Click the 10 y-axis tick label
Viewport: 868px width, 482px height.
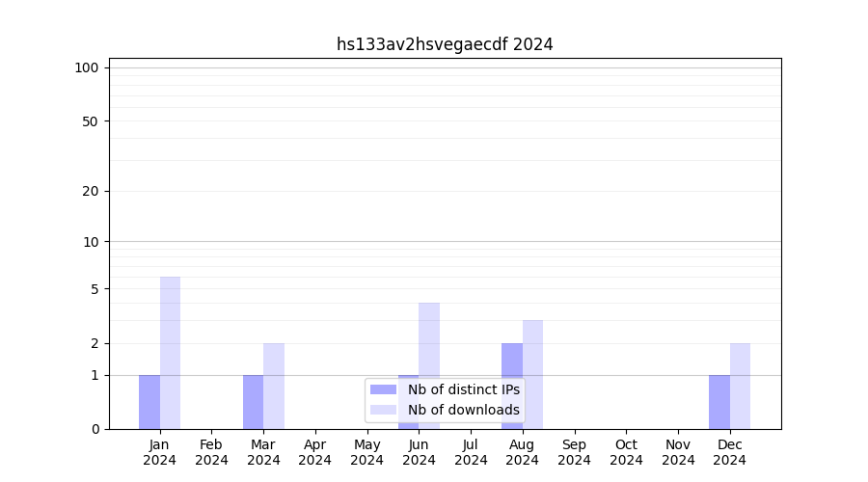[91, 242]
